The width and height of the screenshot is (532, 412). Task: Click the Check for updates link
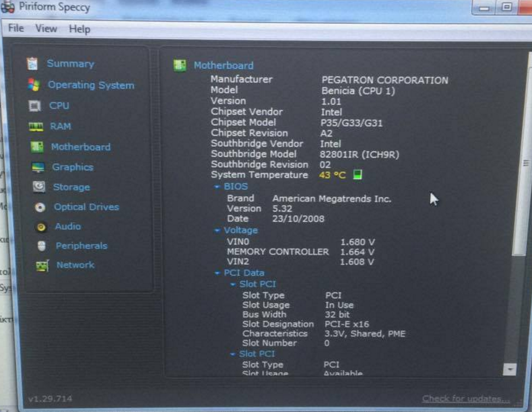466,399
